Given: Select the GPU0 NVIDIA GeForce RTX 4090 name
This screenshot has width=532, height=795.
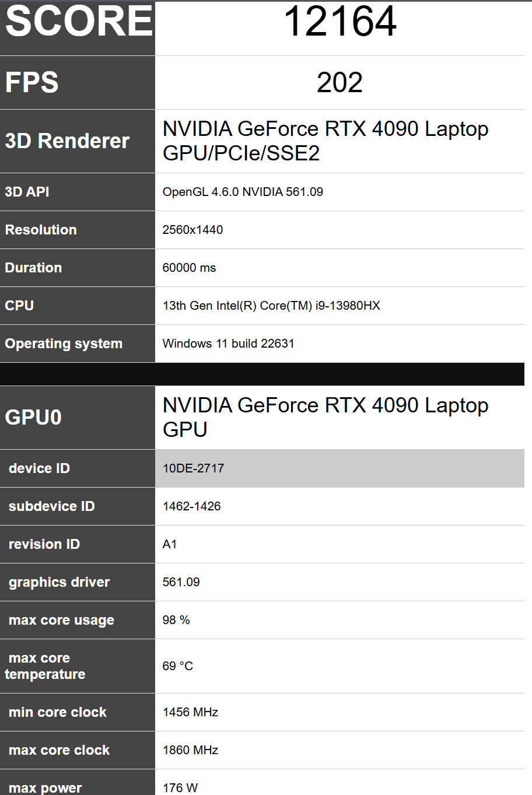Looking at the screenshot, I should click(x=325, y=418).
